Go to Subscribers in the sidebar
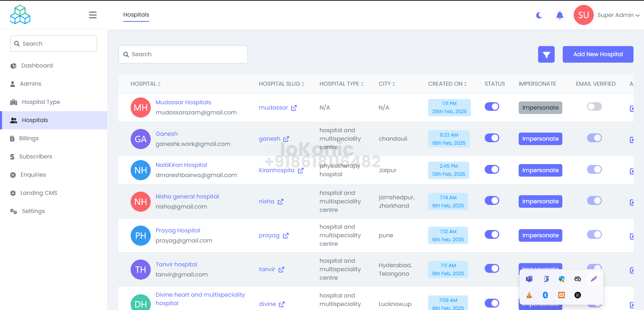The height and width of the screenshot is (310, 644). click(36, 156)
